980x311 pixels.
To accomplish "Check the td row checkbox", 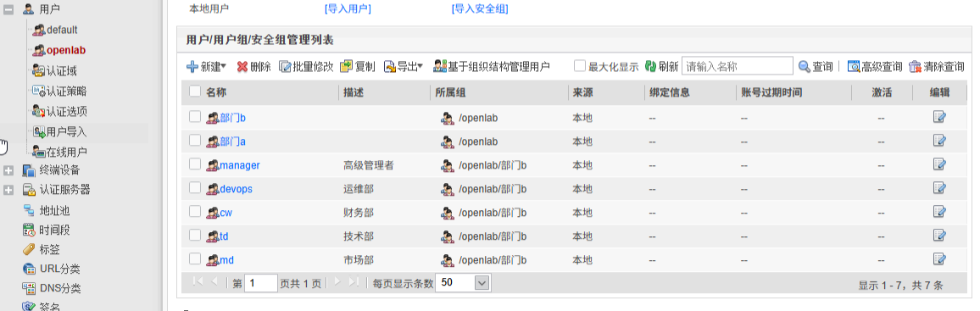I will pyautogui.click(x=195, y=235).
